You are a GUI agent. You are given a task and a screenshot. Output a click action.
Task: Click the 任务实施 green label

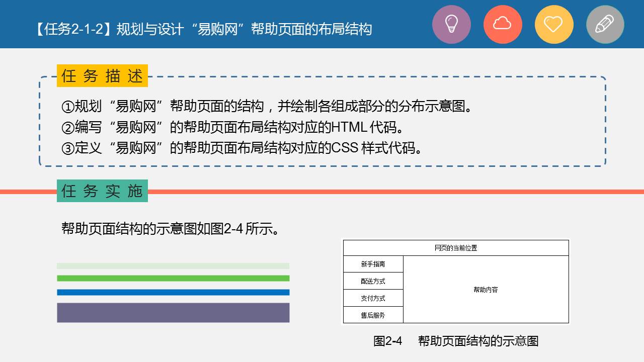pyautogui.click(x=102, y=191)
